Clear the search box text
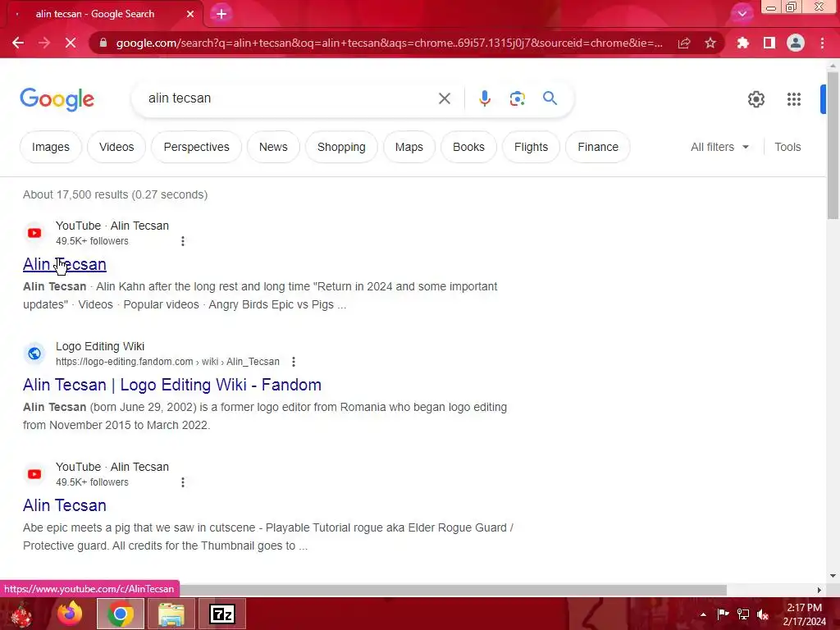 click(444, 98)
